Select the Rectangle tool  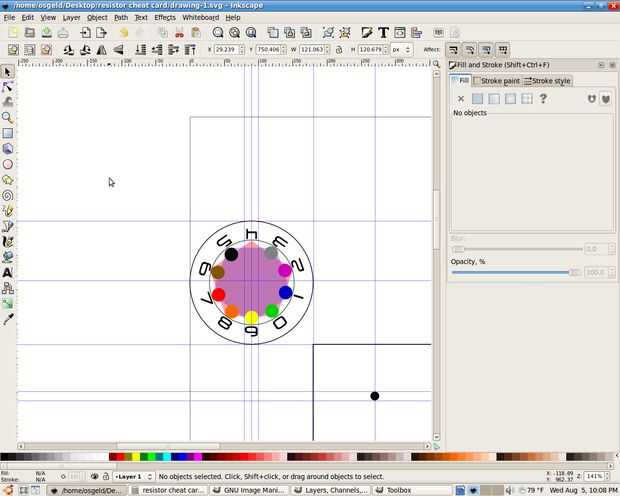coord(8,133)
